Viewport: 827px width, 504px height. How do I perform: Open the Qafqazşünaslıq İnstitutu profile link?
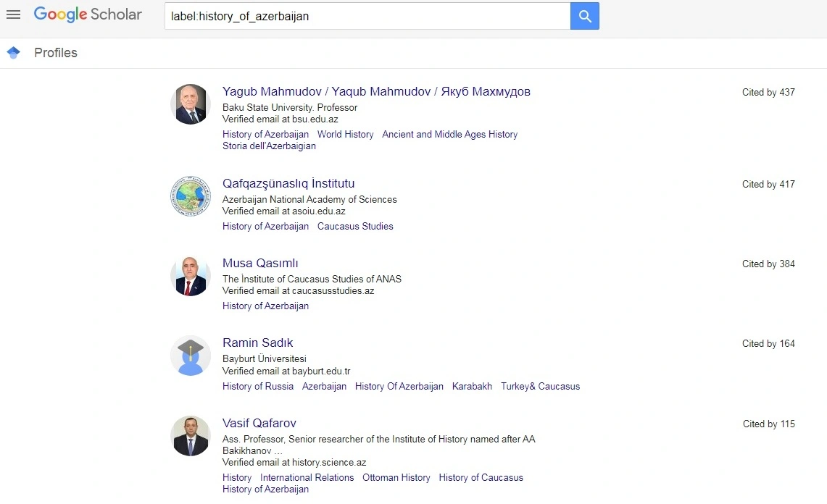click(x=288, y=184)
